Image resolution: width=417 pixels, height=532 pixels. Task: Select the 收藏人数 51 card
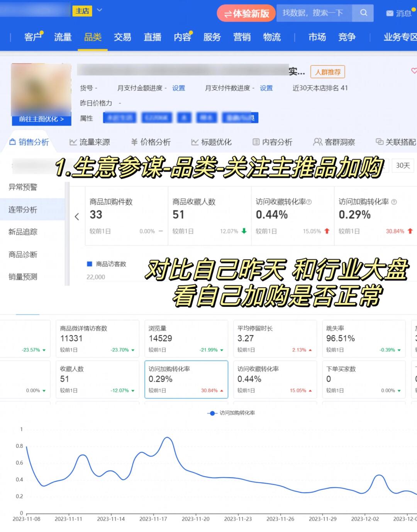97,379
